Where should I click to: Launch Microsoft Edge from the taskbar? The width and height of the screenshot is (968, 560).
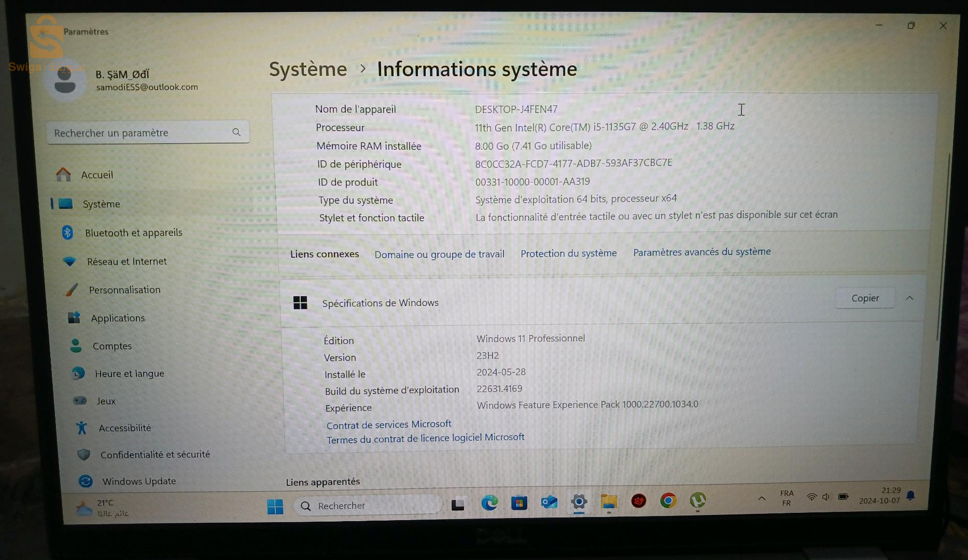coord(489,502)
